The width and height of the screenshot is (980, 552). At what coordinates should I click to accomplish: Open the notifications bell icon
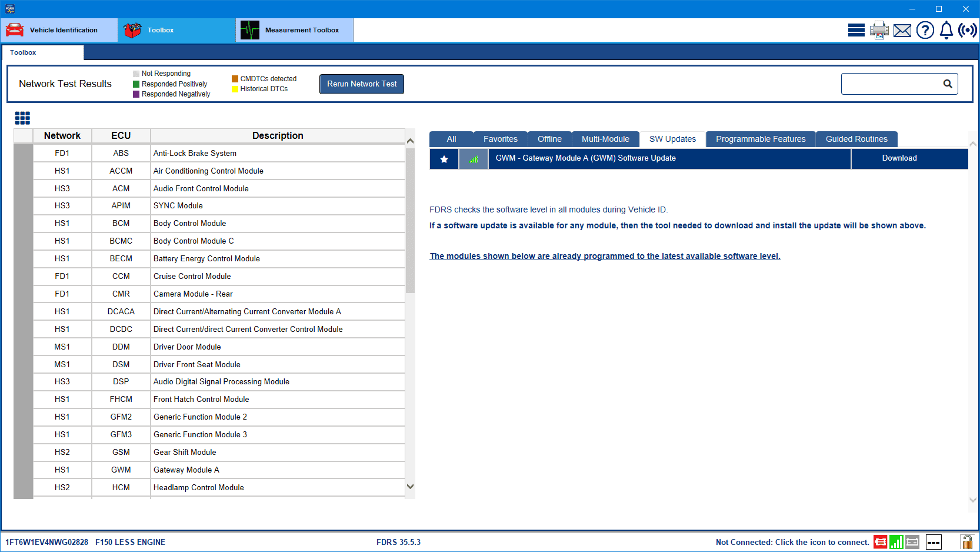click(x=946, y=30)
